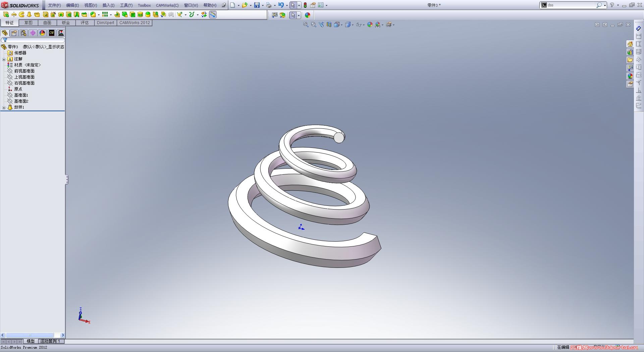
Task: Click the Extruded Boss/Base feature icon
Action: coord(6,14)
